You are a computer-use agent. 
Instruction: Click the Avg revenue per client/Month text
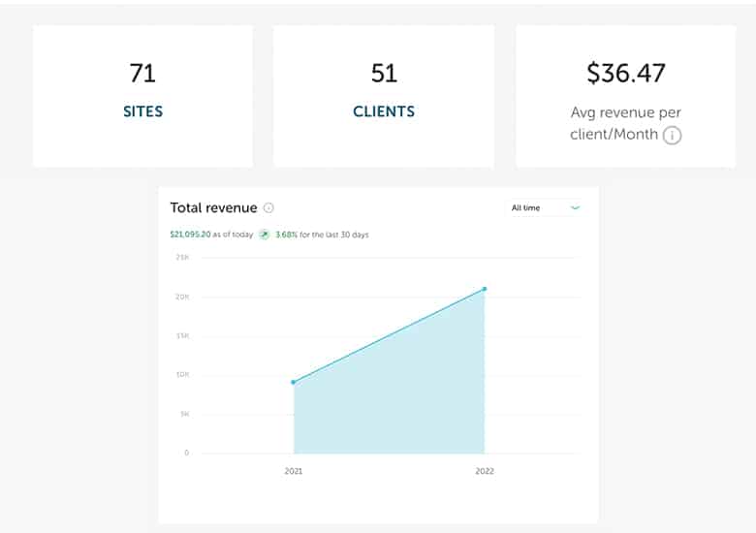(625, 124)
